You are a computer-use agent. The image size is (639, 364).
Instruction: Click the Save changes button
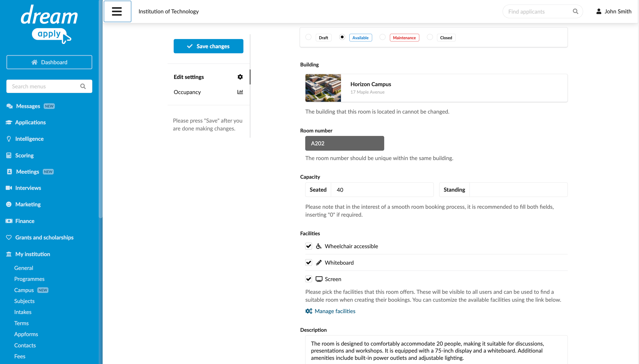(x=209, y=46)
